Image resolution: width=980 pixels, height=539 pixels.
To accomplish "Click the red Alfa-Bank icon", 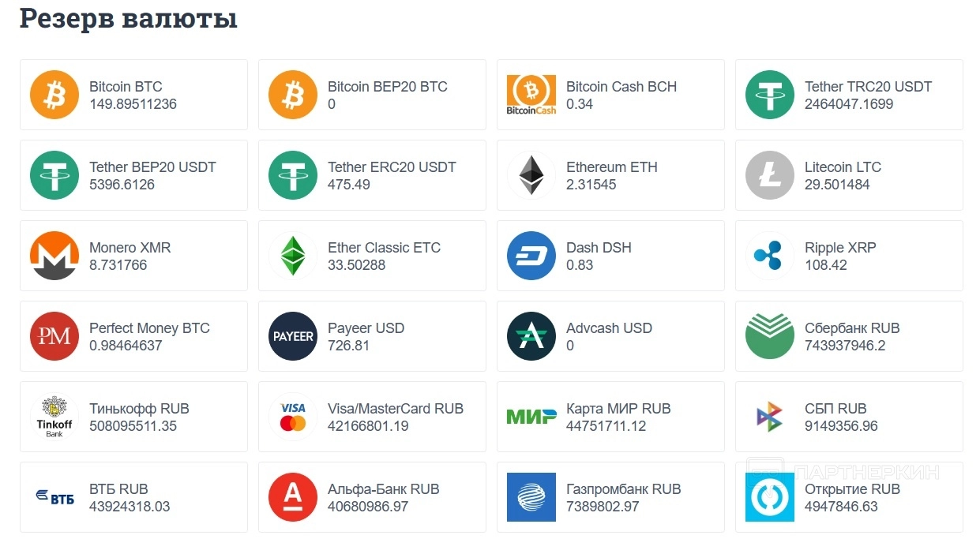I will [293, 497].
